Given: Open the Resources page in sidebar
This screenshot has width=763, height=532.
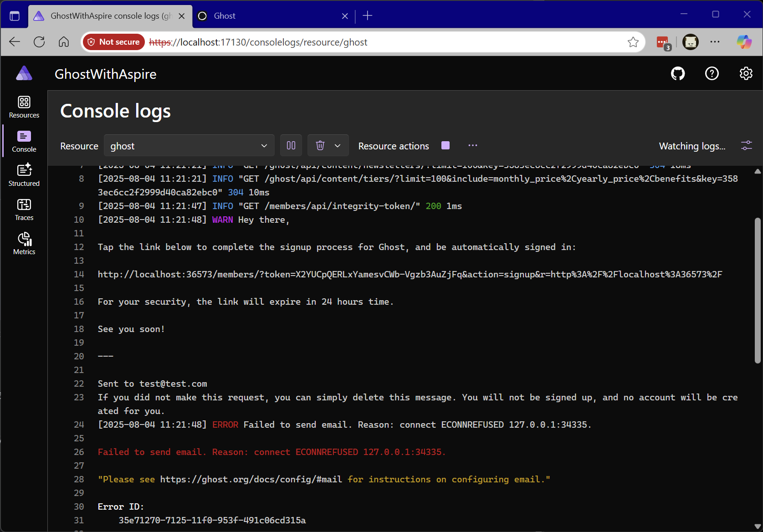Looking at the screenshot, I should click(x=24, y=107).
